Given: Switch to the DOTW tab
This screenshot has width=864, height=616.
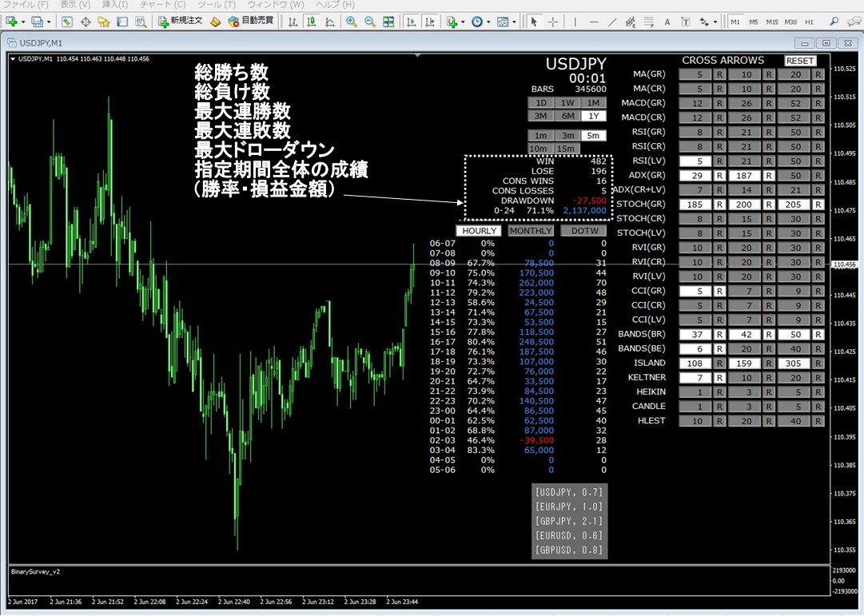Looking at the screenshot, I should [x=584, y=231].
